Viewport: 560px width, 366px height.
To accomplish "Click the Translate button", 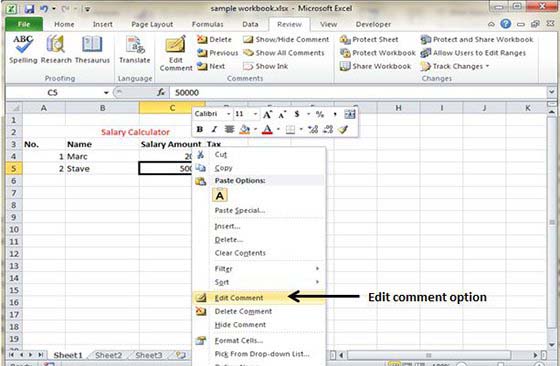I will [x=135, y=50].
